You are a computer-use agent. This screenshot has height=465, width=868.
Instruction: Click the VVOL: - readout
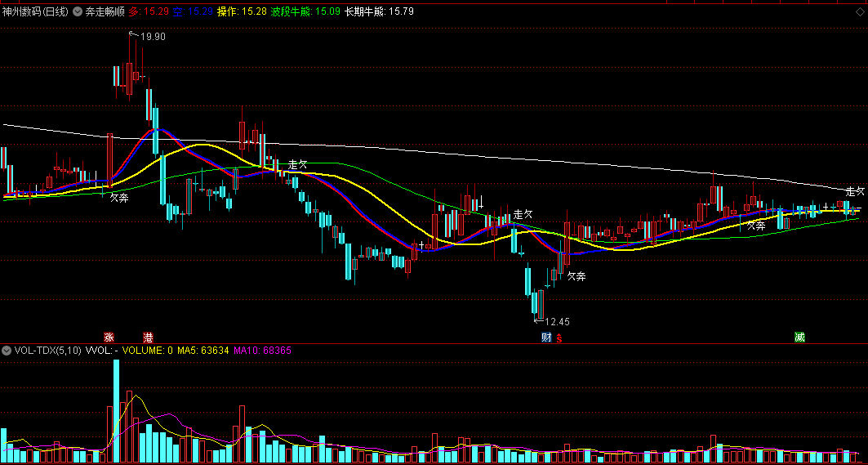pos(102,351)
